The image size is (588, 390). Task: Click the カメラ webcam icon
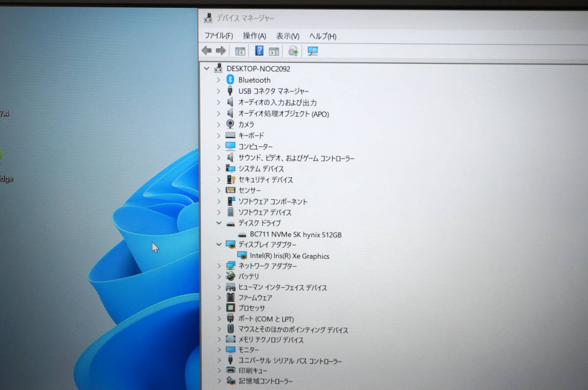point(230,124)
